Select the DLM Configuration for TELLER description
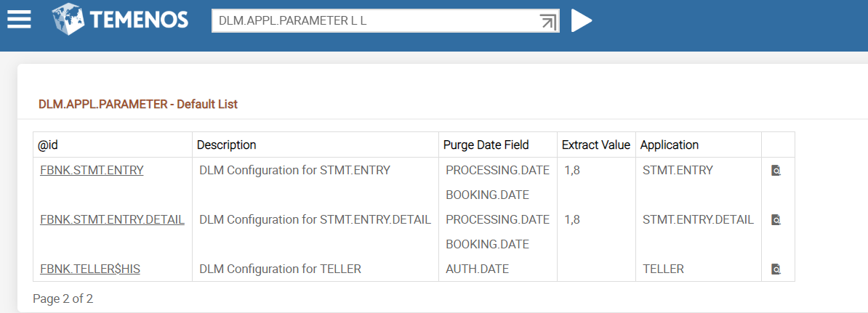Viewport: 868px width, 313px height. 280,269
